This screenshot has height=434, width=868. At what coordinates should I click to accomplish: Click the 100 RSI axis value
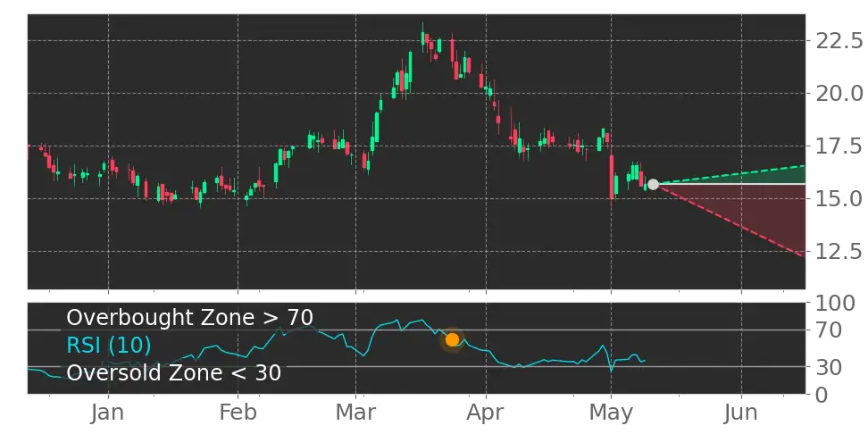click(837, 304)
